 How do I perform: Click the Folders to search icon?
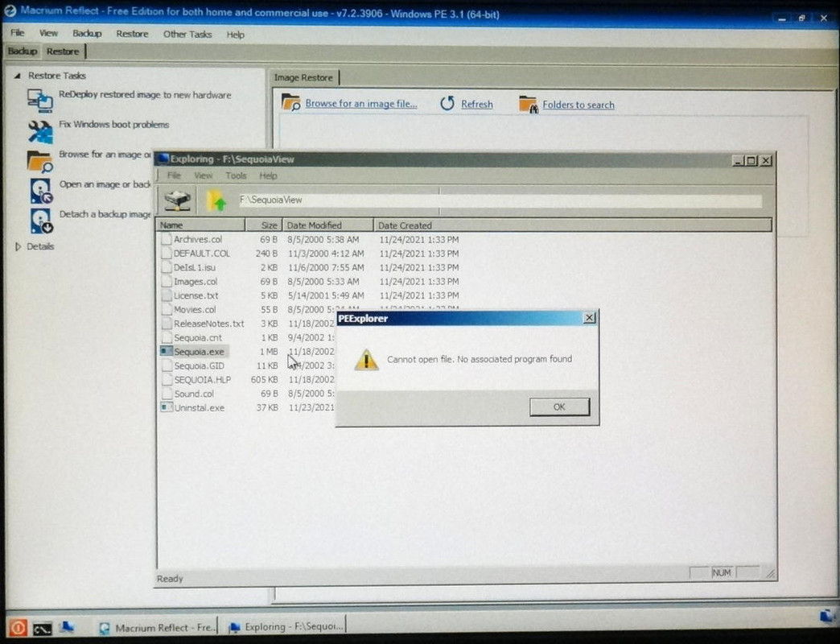(528, 105)
